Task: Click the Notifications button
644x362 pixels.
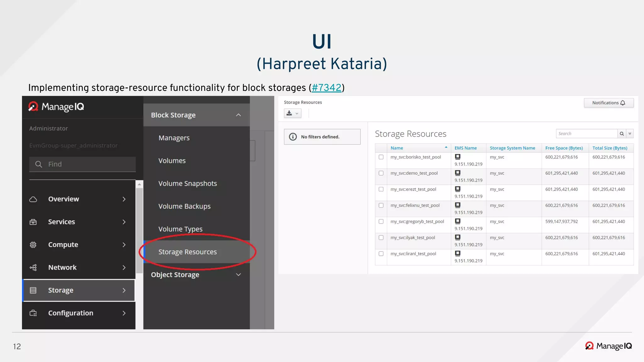Action: pyautogui.click(x=609, y=103)
